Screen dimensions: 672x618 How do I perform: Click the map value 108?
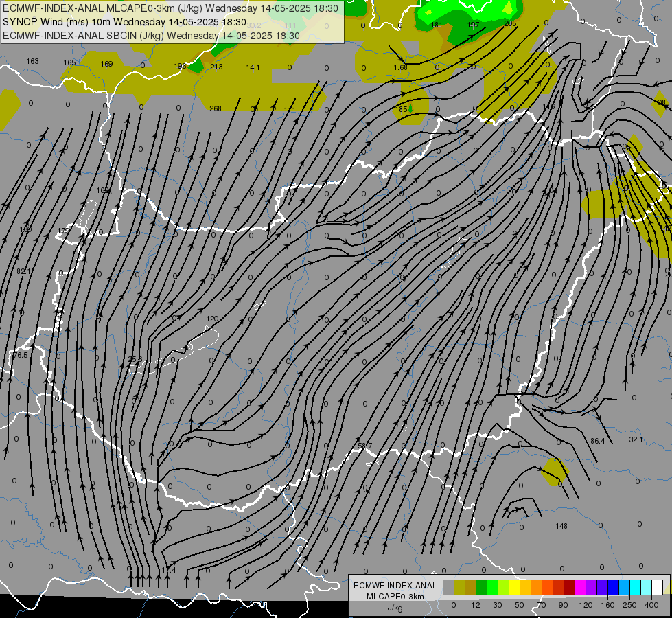click(x=660, y=102)
